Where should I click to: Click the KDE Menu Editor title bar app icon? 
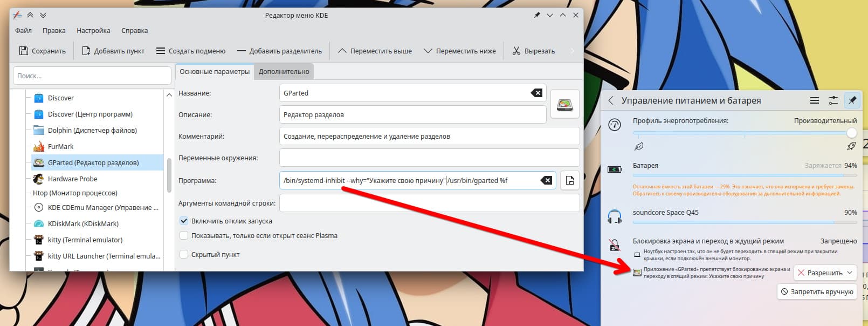[x=18, y=15]
